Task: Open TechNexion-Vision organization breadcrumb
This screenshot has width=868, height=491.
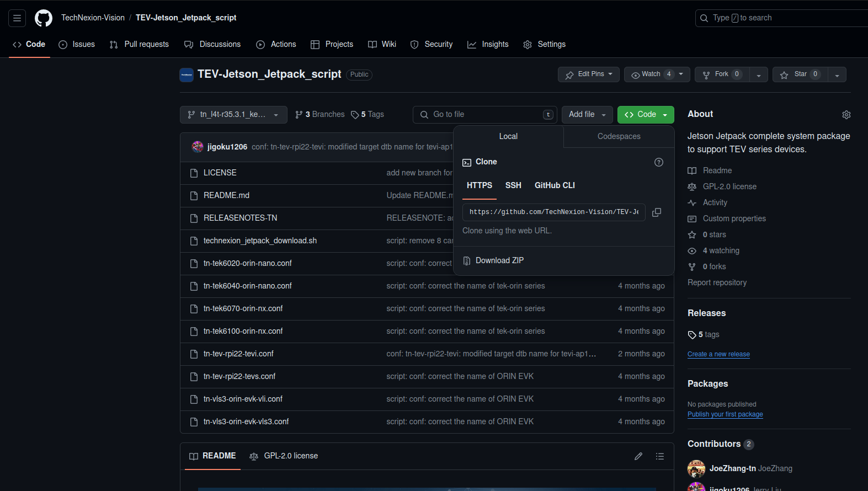Action: [x=93, y=18]
